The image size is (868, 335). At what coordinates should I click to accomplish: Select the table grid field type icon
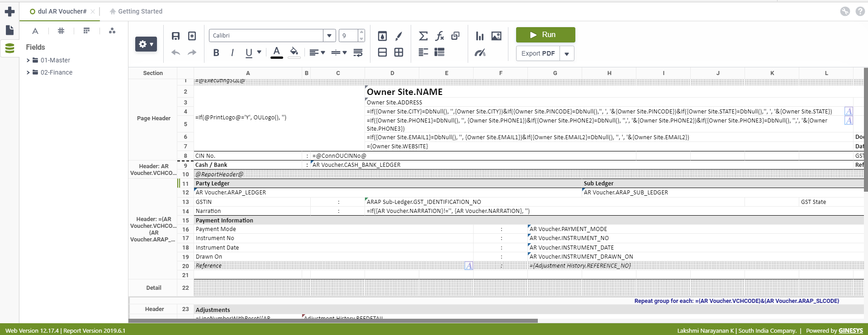click(86, 31)
